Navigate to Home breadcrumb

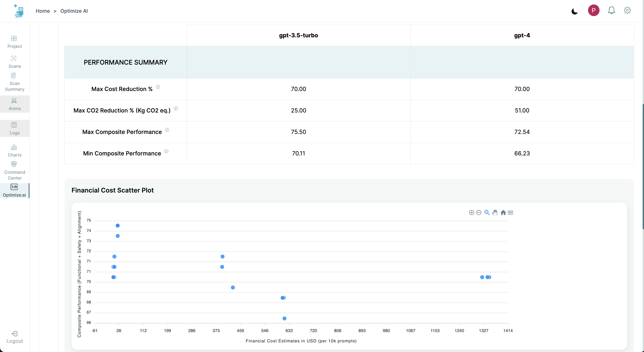pyautogui.click(x=43, y=11)
